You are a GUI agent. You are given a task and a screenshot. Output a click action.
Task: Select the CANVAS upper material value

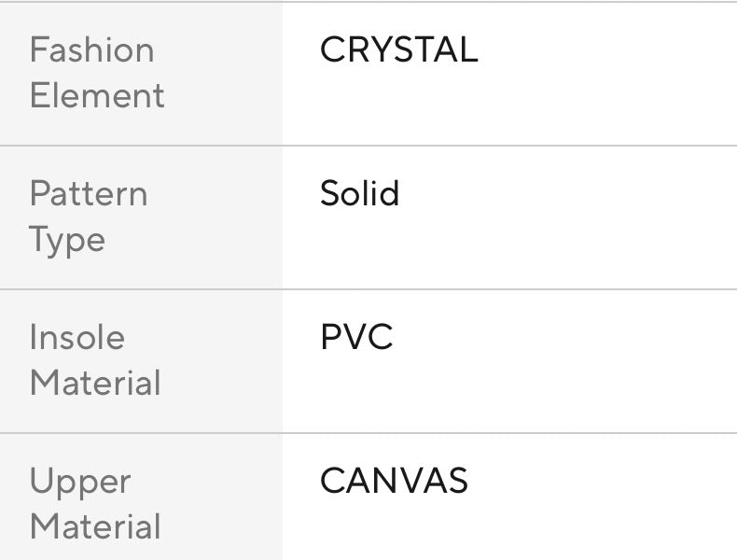pos(394,482)
